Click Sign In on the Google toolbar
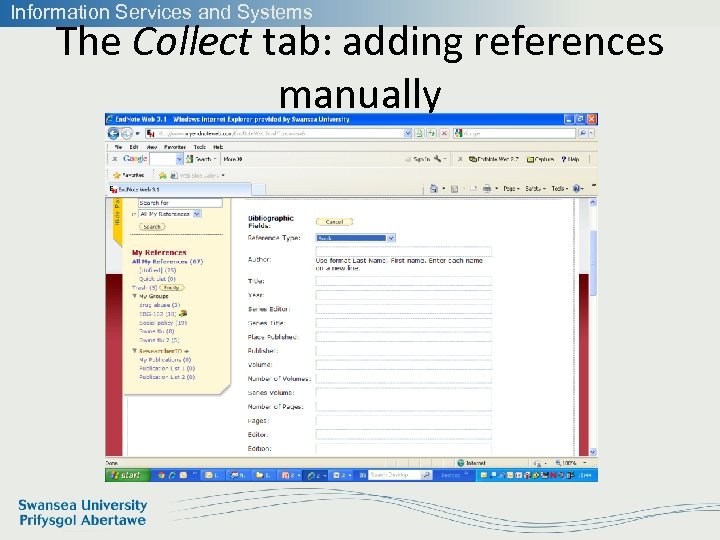720x540 pixels. tap(417, 159)
